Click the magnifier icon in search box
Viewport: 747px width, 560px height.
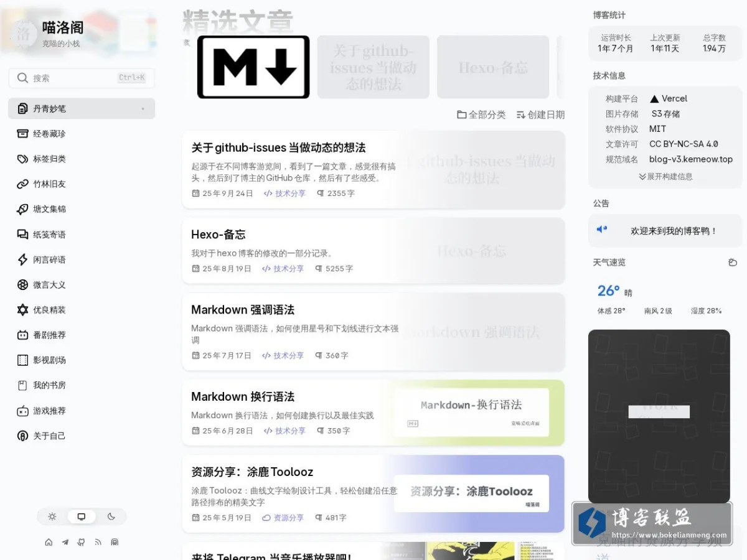[22, 78]
